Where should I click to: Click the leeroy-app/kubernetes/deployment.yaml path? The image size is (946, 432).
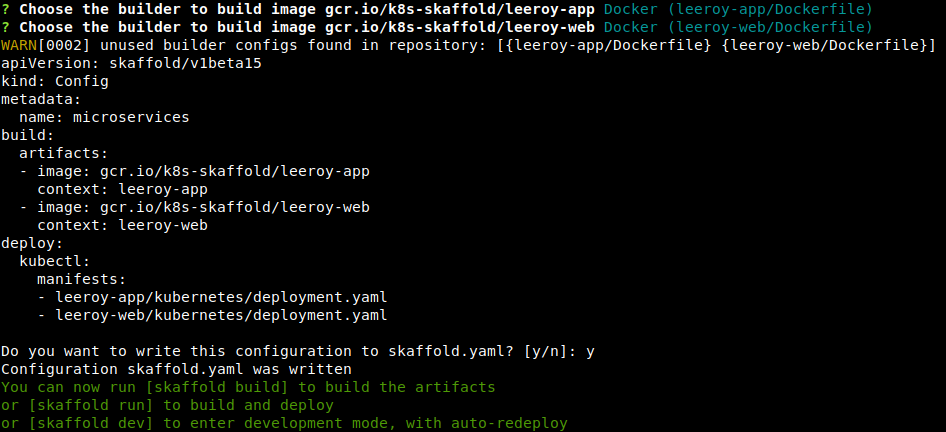click(221, 297)
